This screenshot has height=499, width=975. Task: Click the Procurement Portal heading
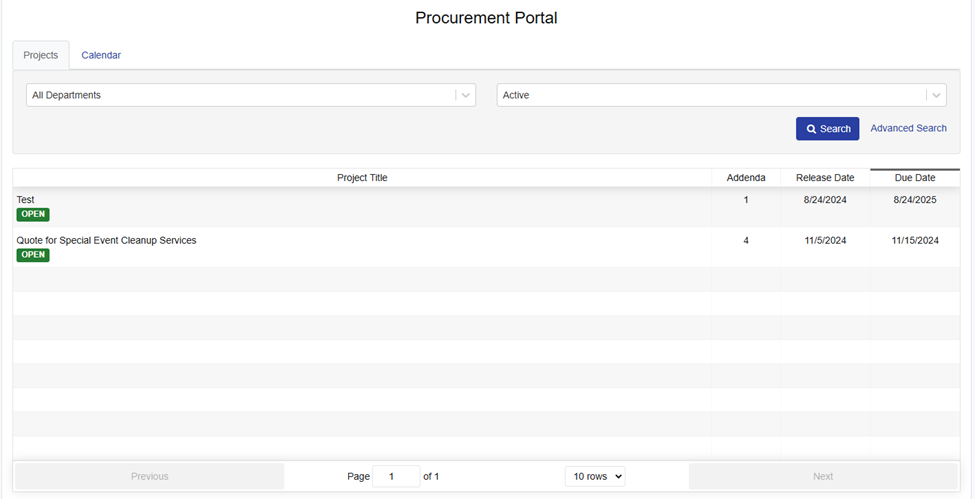pyautogui.click(x=486, y=18)
